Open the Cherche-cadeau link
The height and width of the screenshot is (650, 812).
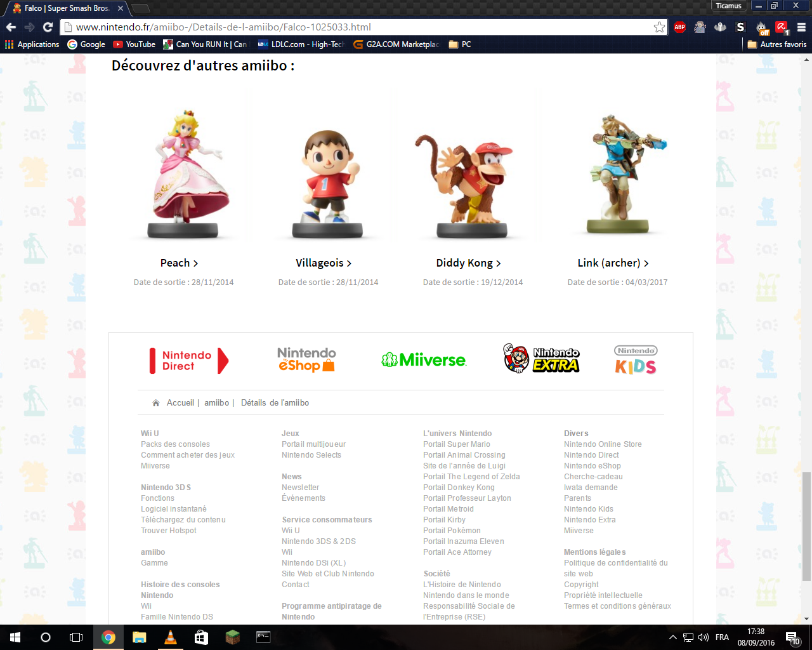point(593,477)
